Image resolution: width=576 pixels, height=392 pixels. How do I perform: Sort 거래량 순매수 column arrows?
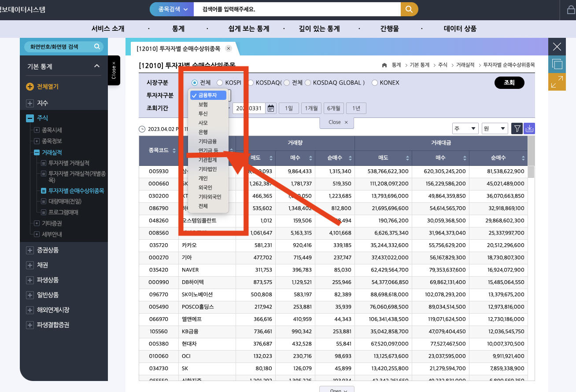tap(350, 158)
